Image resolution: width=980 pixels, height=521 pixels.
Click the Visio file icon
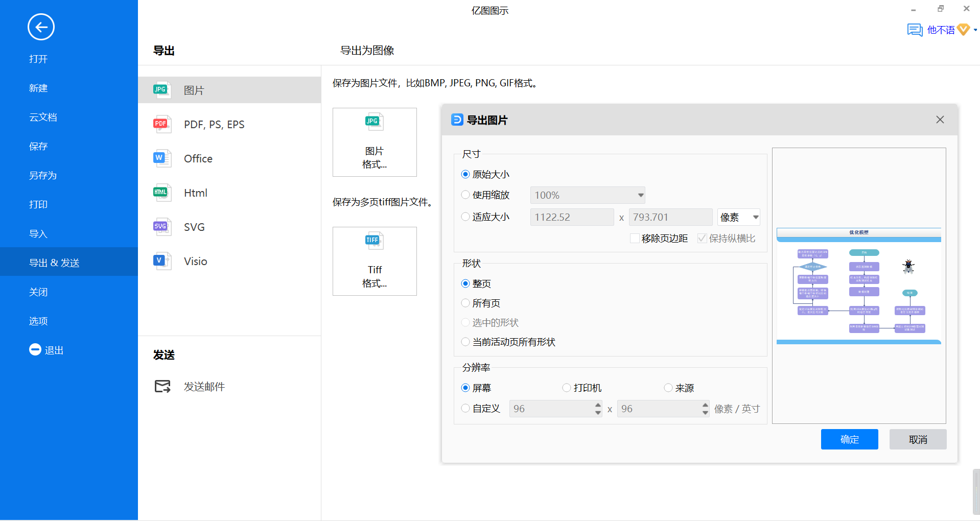(x=162, y=261)
